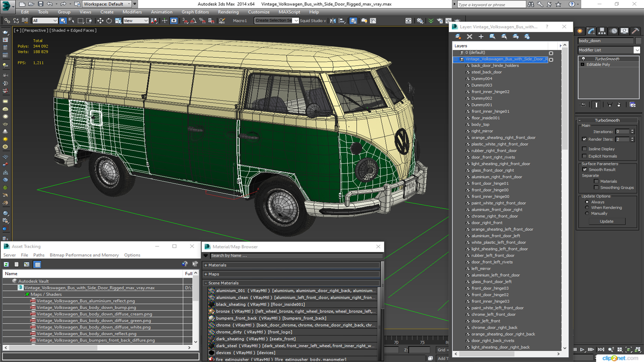Activate the Select Object tool
The height and width of the screenshot is (362, 644).
(x=63, y=21)
